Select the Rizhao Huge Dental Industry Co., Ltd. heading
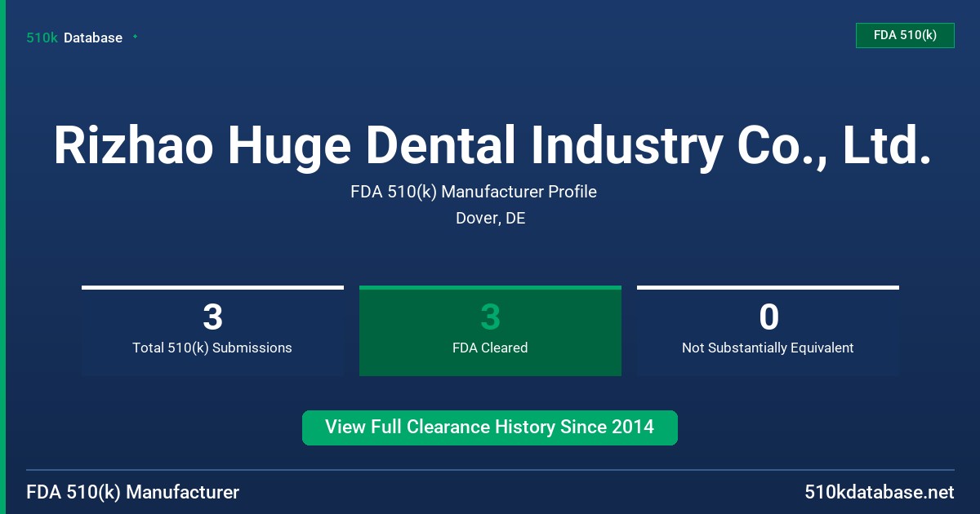 (492, 145)
